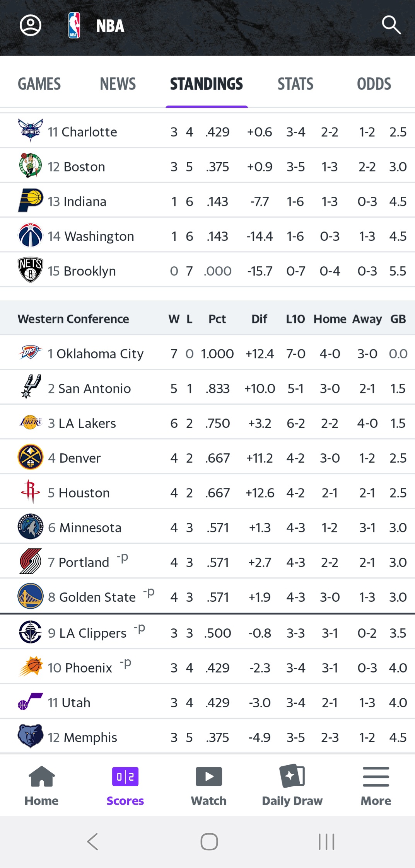Tap the Oklahoma City Thunder logo
415x868 pixels.
point(30,353)
